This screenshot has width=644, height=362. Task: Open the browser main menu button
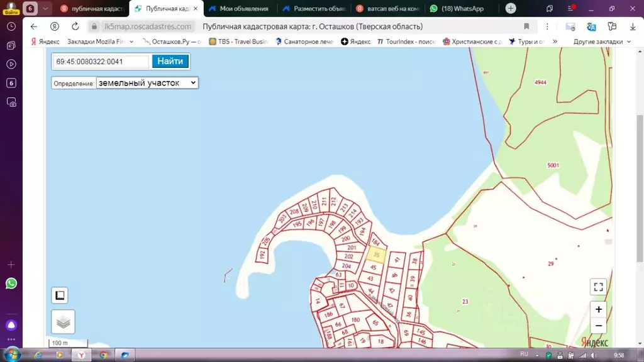[571, 8]
